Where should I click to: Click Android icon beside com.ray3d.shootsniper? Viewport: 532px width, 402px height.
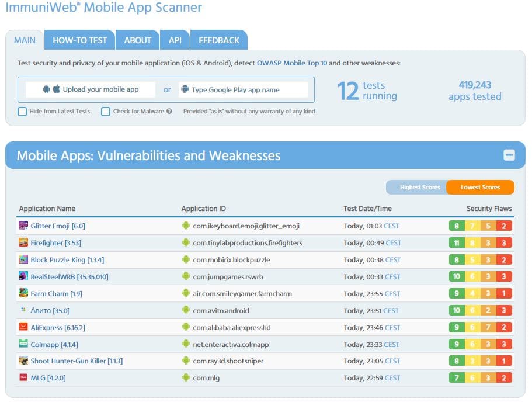(186, 361)
